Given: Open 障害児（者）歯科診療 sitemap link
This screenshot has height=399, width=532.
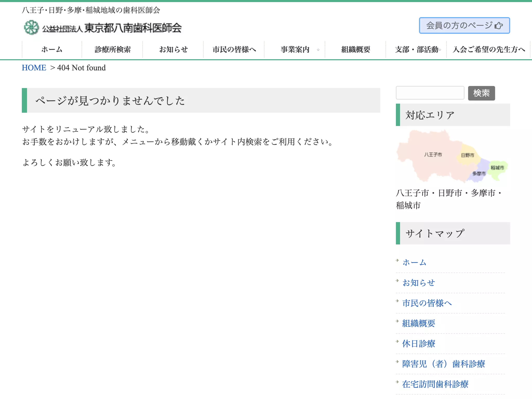Looking at the screenshot, I should (x=443, y=364).
